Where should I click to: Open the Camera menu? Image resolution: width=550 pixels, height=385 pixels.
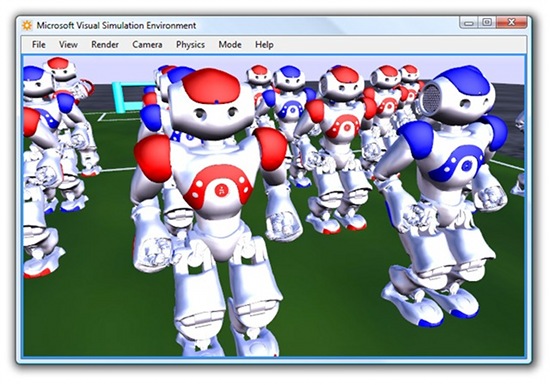coord(147,45)
